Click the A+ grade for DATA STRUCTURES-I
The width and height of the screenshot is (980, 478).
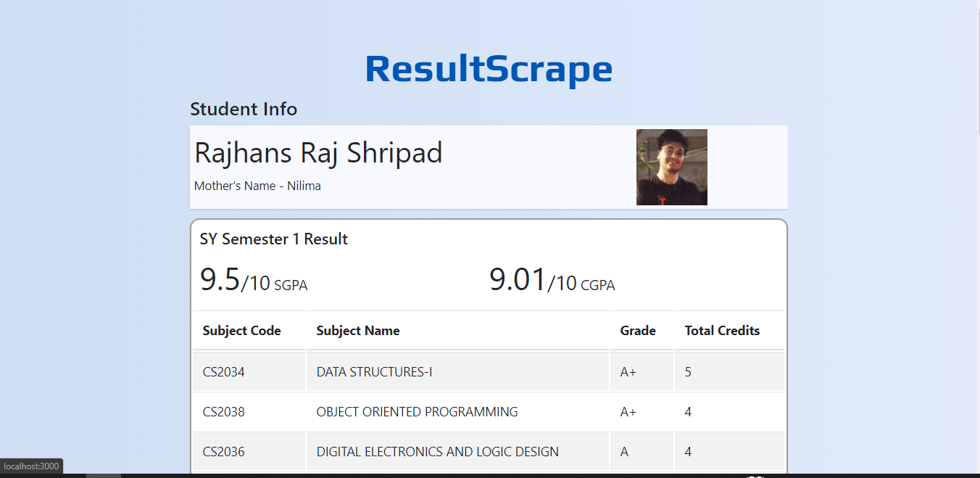[x=628, y=371]
